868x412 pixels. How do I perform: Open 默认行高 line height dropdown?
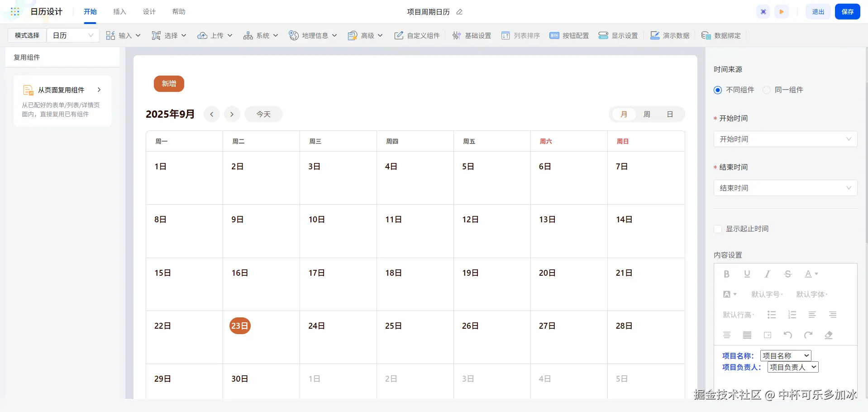[739, 315]
